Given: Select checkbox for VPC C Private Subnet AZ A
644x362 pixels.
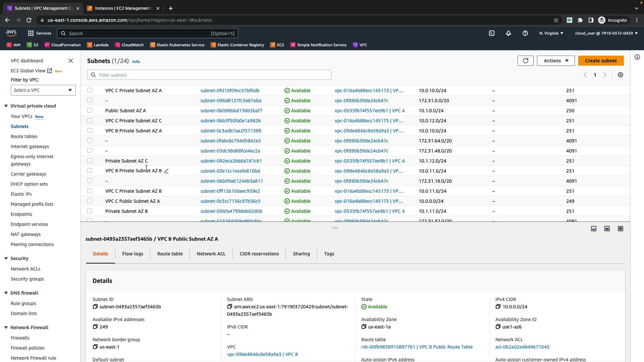Looking at the screenshot, I should tap(90, 90).
